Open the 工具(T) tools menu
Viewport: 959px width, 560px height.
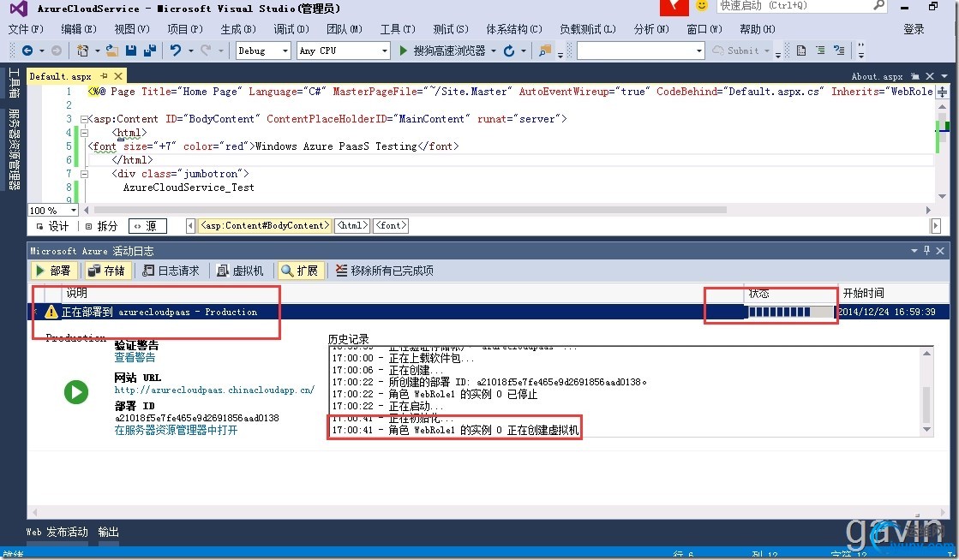398,29
